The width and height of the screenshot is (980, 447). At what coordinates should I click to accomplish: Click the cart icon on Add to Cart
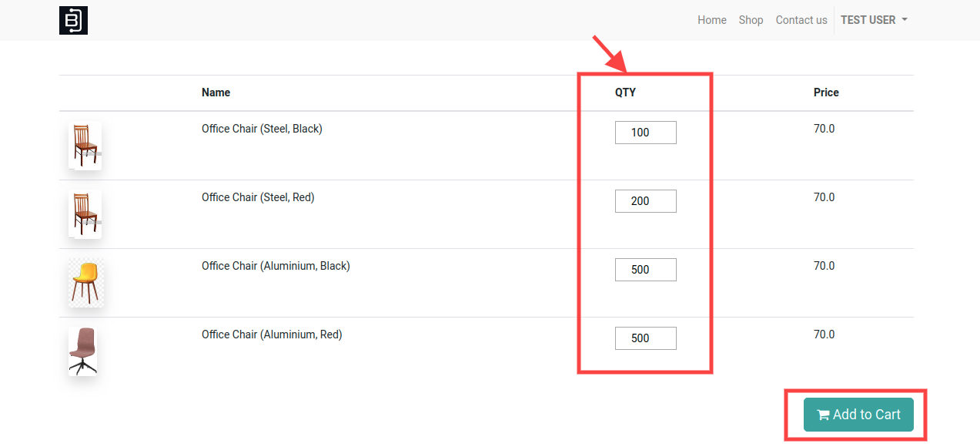[823, 415]
